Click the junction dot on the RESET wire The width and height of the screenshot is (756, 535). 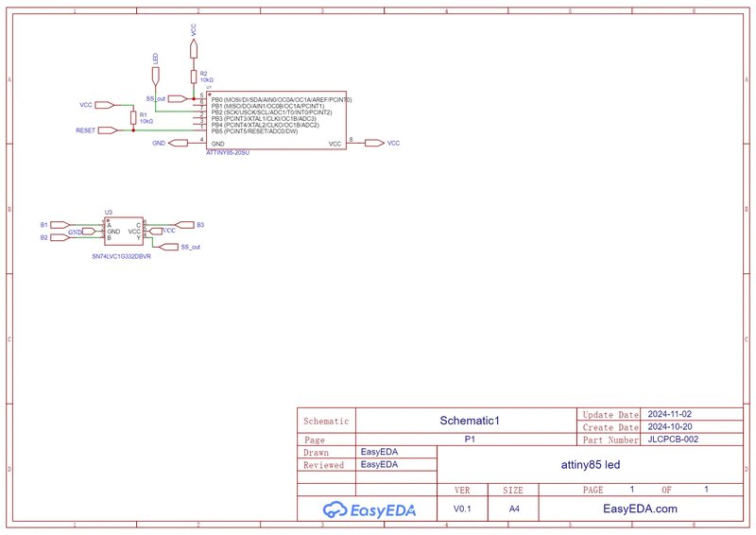(x=133, y=130)
